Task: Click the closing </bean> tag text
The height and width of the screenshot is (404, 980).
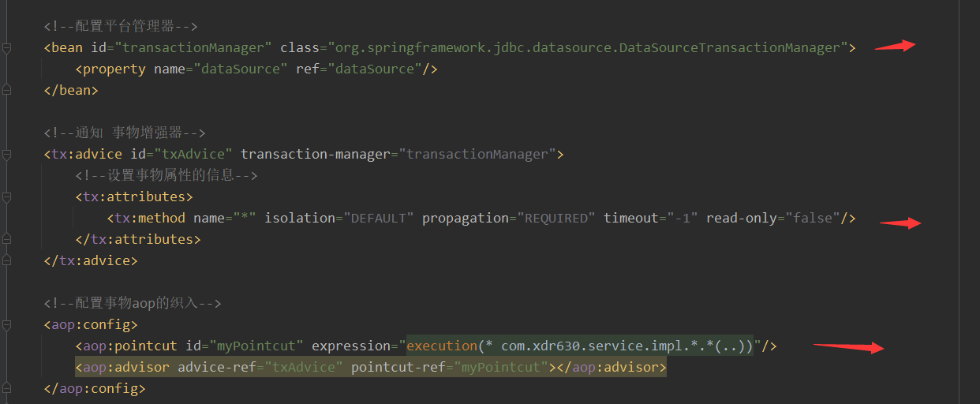Action: (x=71, y=91)
